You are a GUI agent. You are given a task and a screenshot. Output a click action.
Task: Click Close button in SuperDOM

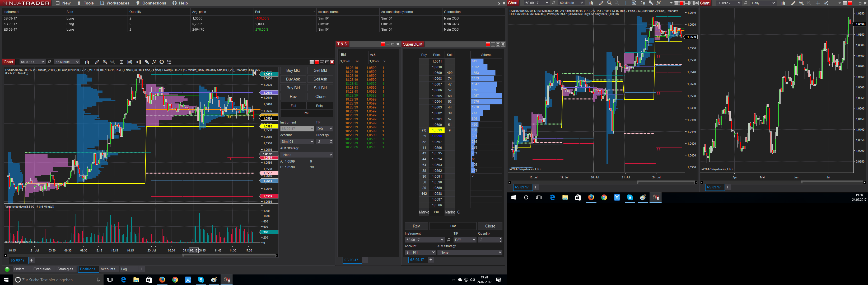pos(490,226)
